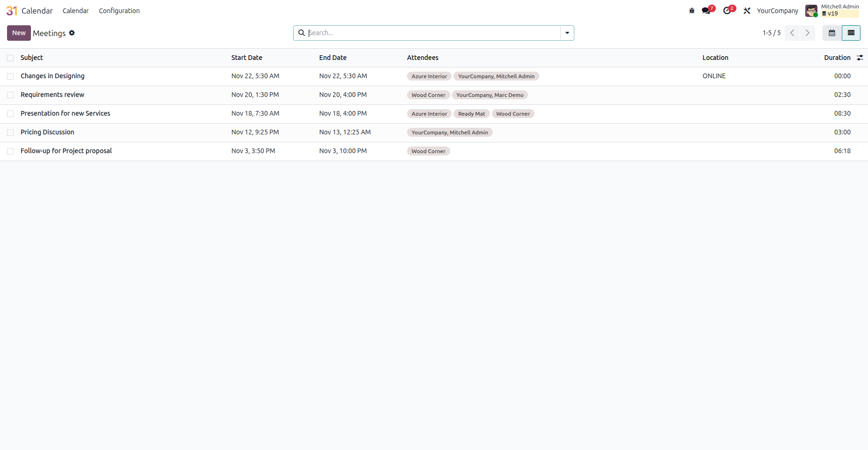Toggle the select-all header checkbox
Screen dimensions: 868x450
(x=10, y=58)
